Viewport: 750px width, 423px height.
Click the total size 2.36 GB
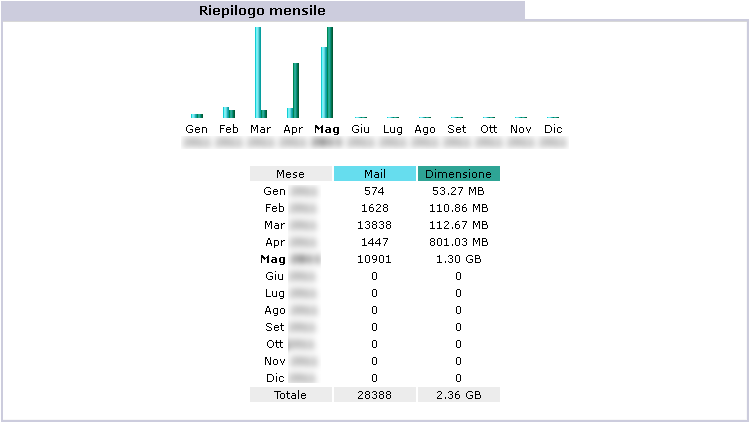pyautogui.click(x=459, y=395)
